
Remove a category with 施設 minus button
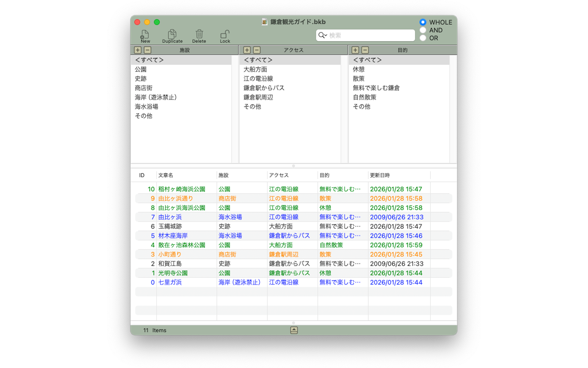(x=148, y=50)
